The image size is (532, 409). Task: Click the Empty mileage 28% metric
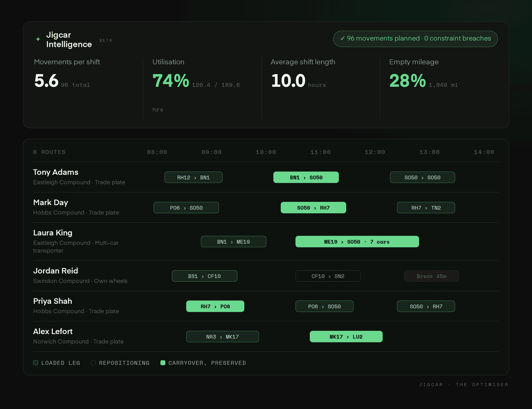[x=408, y=81]
